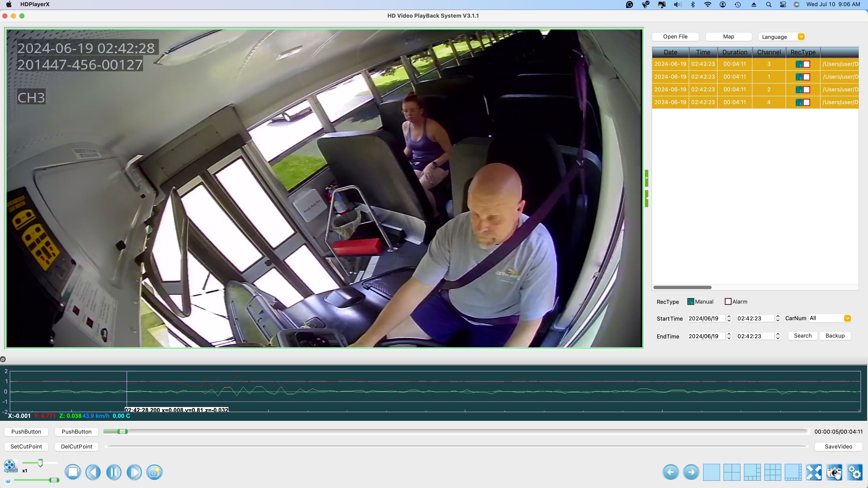Click the Search button

[803, 336]
